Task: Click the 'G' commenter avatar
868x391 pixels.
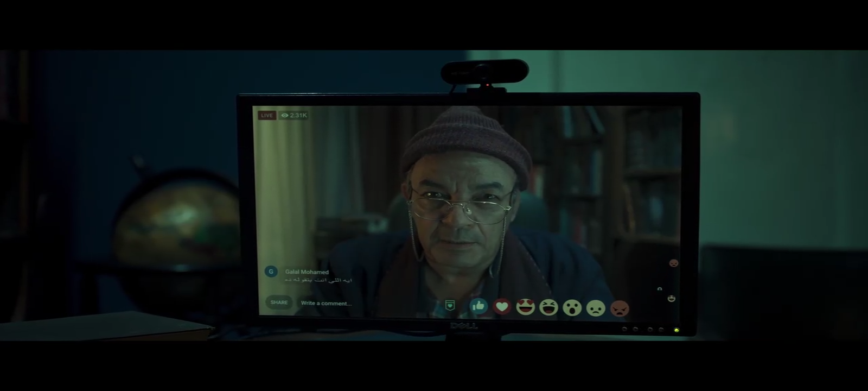Action: (271, 272)
